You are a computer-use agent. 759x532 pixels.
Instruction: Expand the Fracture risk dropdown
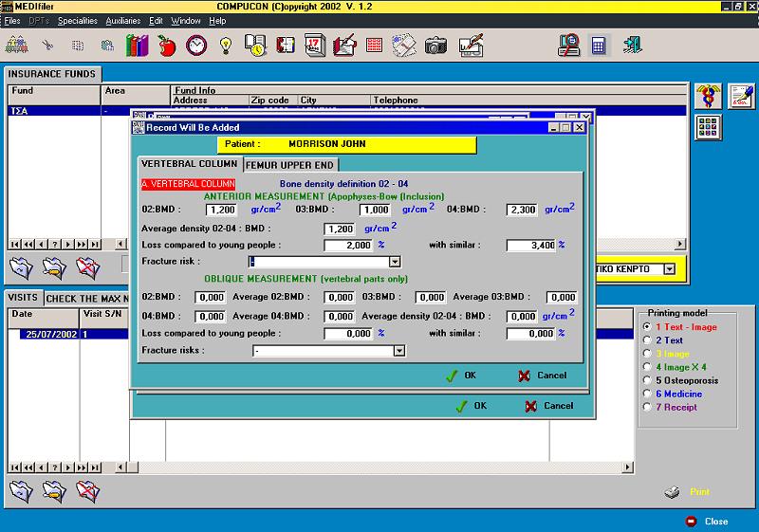[395, 262]
